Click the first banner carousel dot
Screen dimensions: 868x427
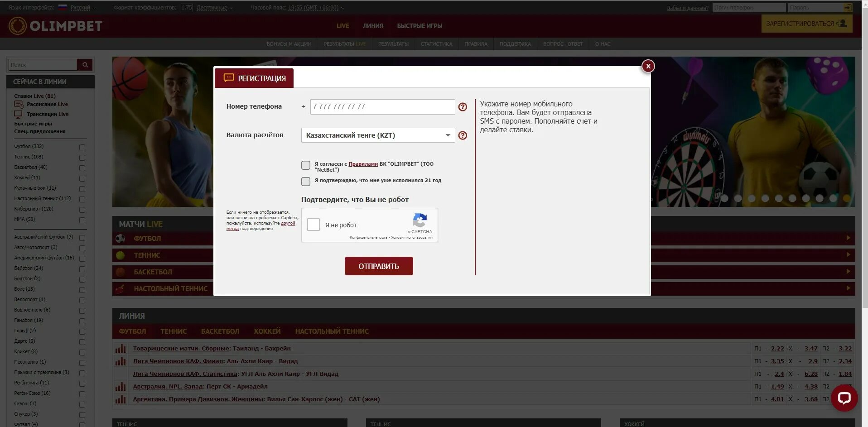[724, 198]
